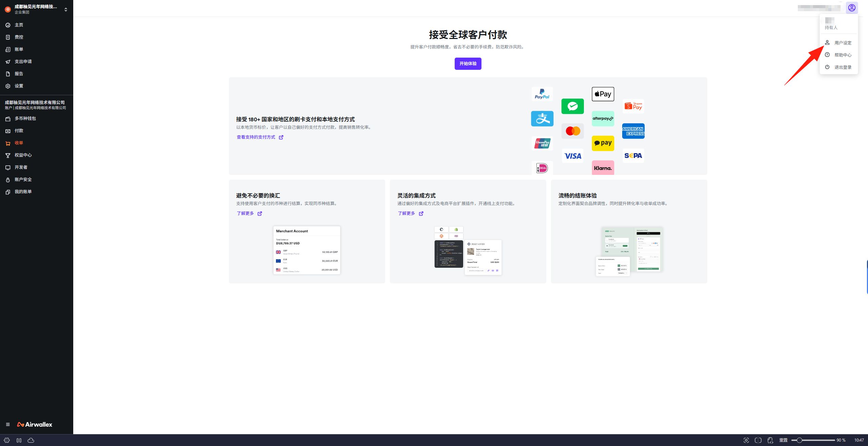The width and height of the screenshot is (868, 446).
Task: Click the question mark 帮助中心 icon
Action: click(827, 55)
